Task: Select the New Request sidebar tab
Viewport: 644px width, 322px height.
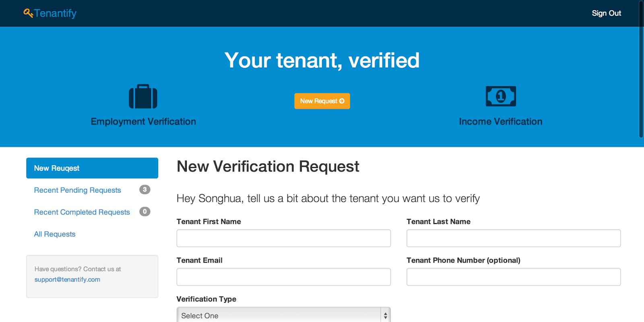Action: coord(92,168)
